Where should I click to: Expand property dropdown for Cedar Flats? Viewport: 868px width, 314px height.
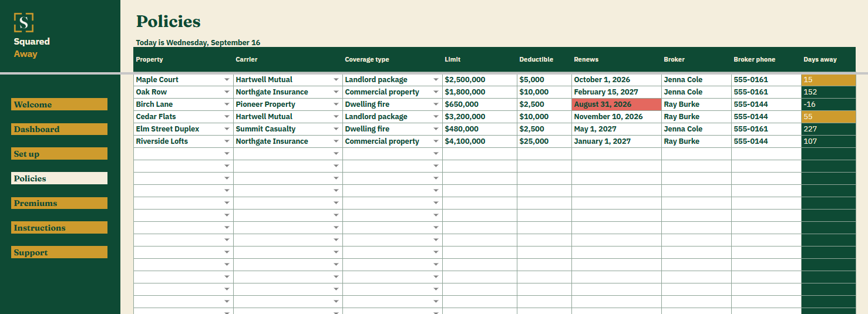coord(227,117)
